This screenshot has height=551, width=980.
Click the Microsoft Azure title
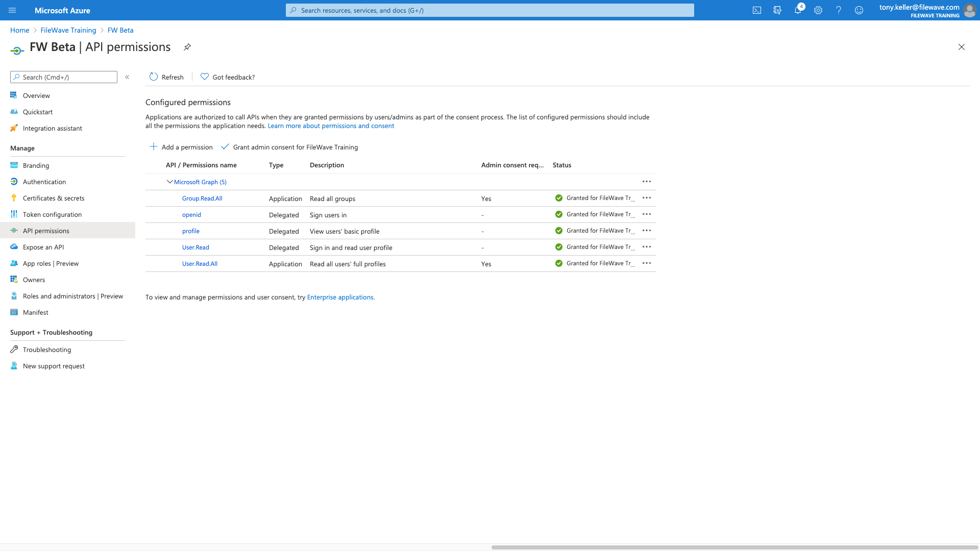62,10
